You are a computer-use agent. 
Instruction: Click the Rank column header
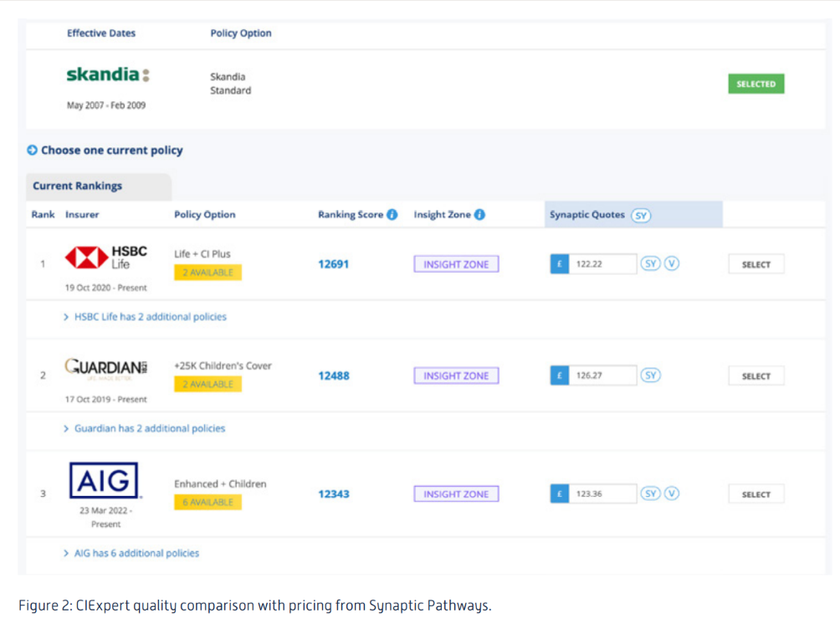coord(43,215)
